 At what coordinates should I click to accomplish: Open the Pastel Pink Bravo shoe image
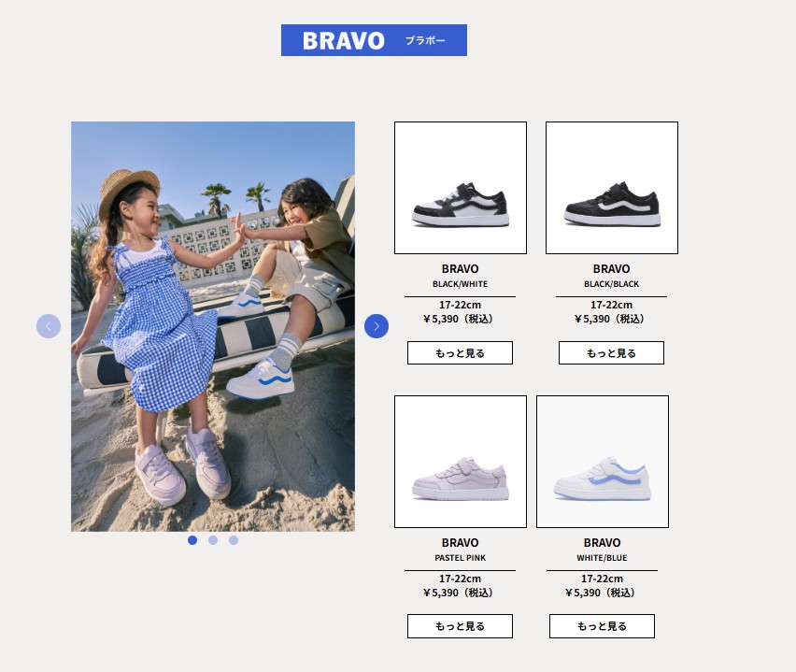click(x=461, y=462)
